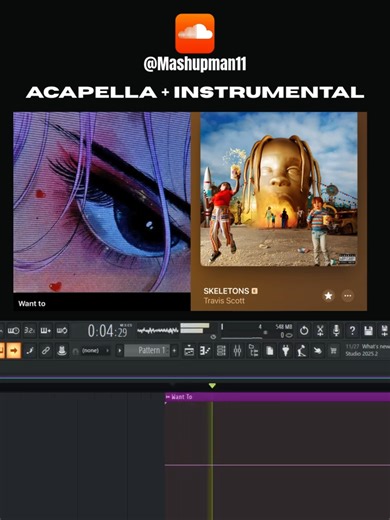Open the Browser tree view icon
This screenshot has width=390, height=520.
[x=254, y=351]
